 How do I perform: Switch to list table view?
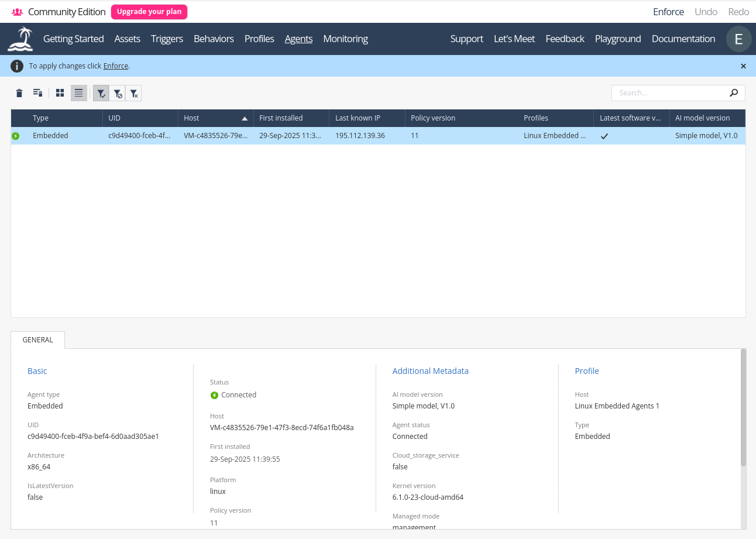tap(79, 93)
